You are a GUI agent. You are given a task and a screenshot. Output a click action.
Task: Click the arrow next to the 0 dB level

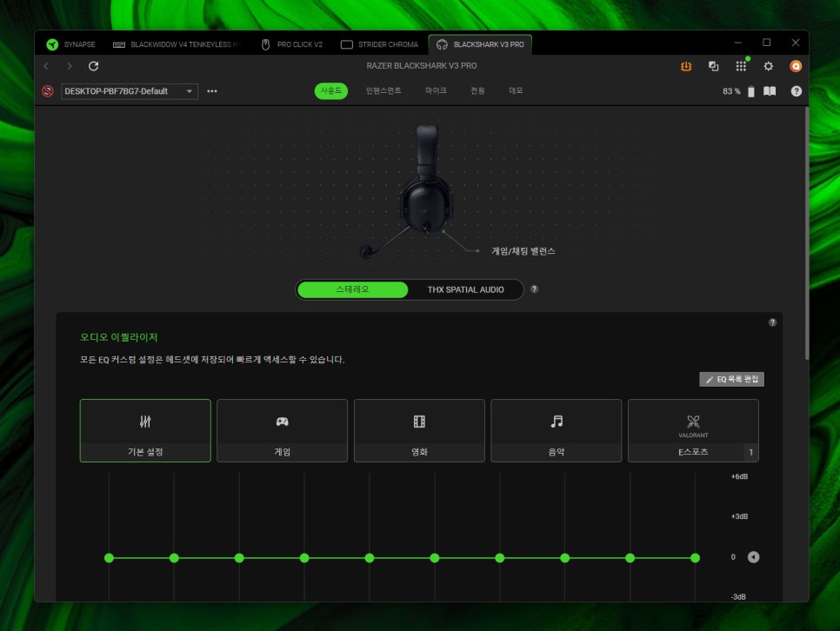[x=753, y=557]
